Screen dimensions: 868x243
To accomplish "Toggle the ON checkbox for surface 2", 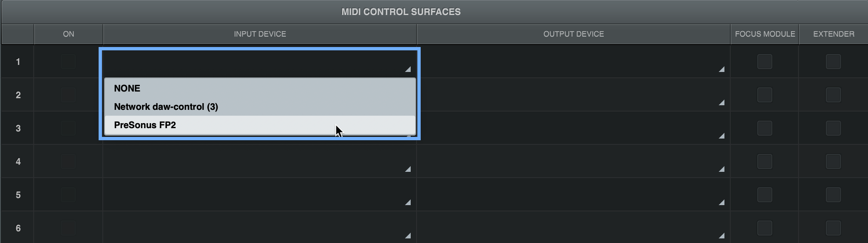I will (68, 94).
